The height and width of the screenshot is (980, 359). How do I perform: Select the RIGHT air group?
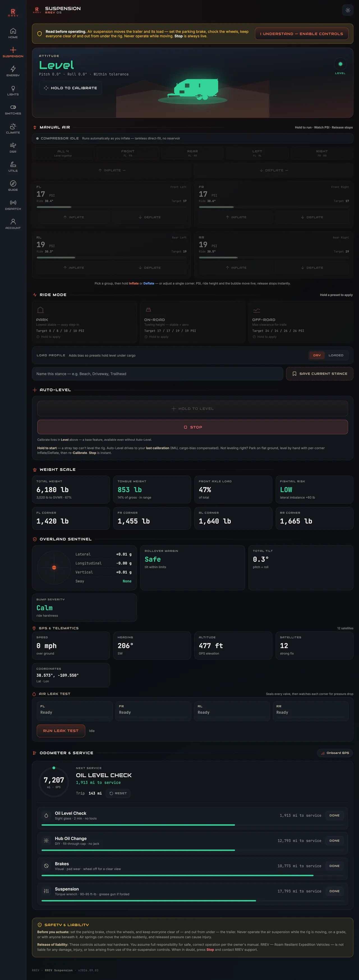[x=322, y=153]
